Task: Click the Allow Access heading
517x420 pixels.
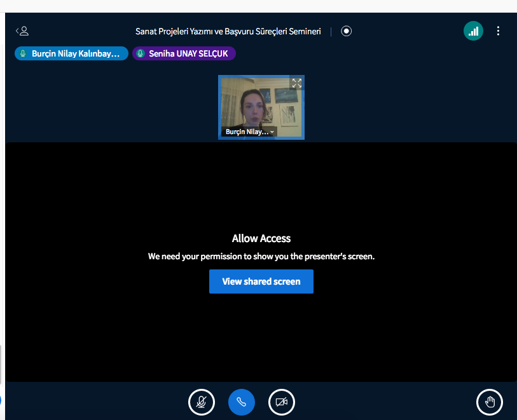Action: point(261,239)
